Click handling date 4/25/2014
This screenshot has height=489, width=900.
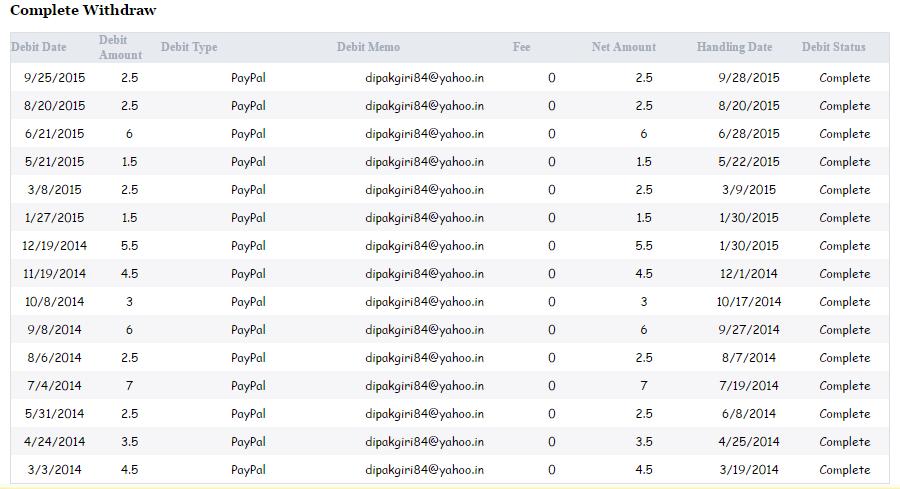click(749, 442)
